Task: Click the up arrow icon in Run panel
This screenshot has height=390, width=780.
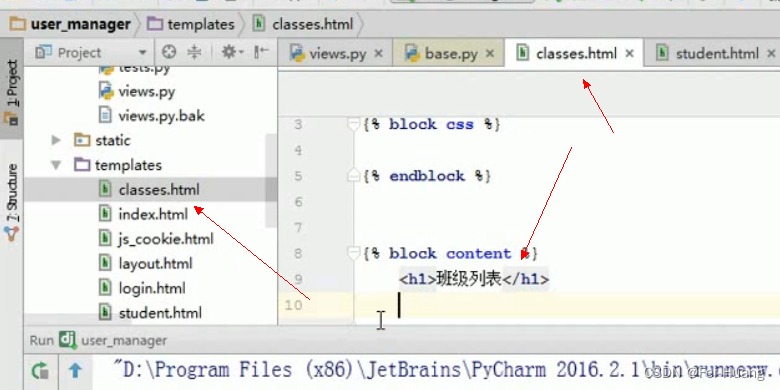Action: [x=75, y=371]
